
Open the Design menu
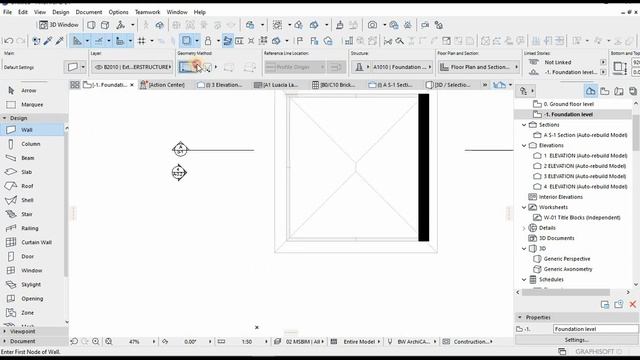pos(60,12)
